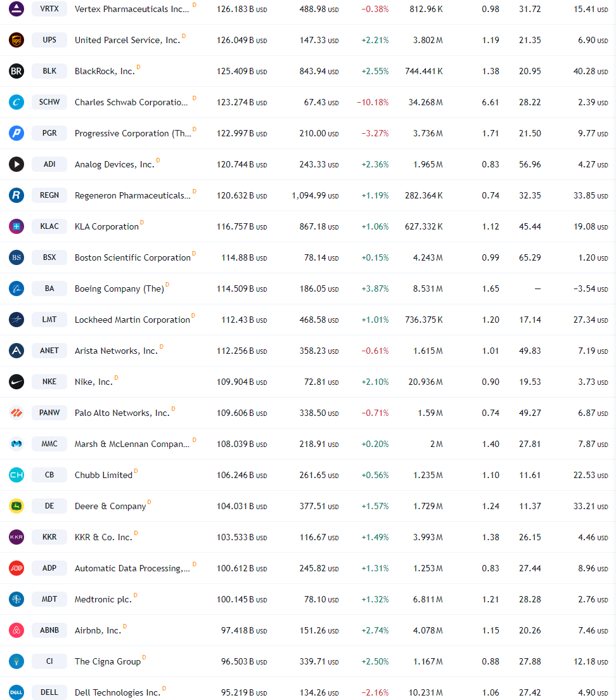616x700 pixels.
Task: Open the DELL ticker symbol
Action: click(x=49, y=692)
